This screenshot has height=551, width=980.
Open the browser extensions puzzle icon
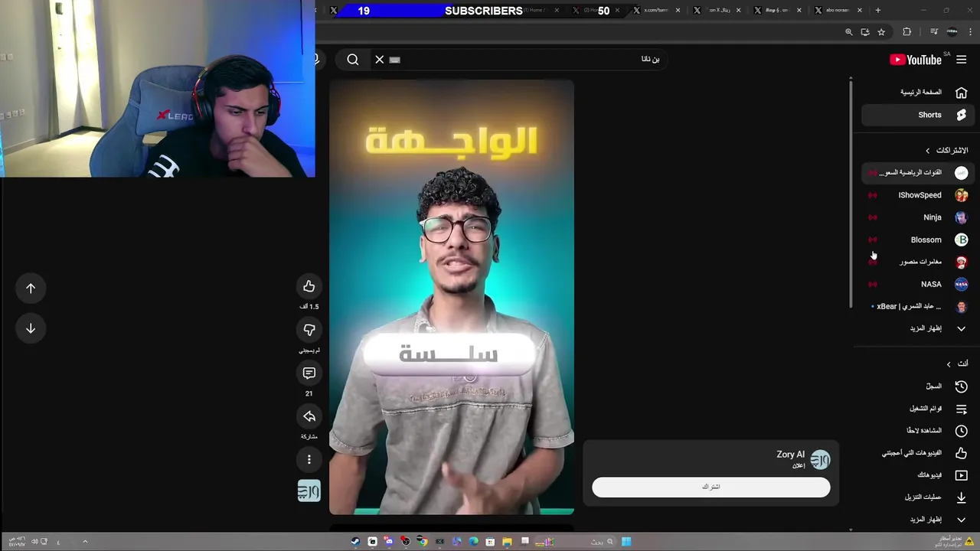pyautogui.click(x=907, y=32)
